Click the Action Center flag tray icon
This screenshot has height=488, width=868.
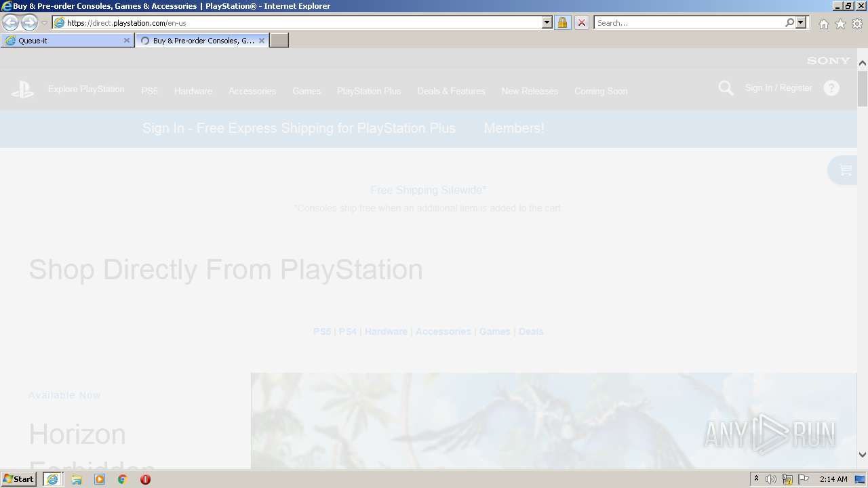click(804, 479)
